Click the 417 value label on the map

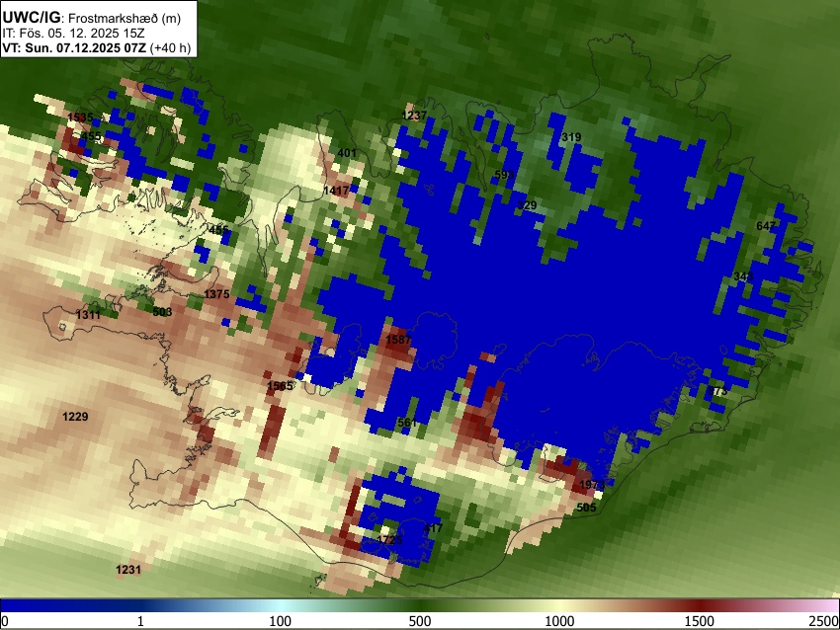(x=433, y=528)
